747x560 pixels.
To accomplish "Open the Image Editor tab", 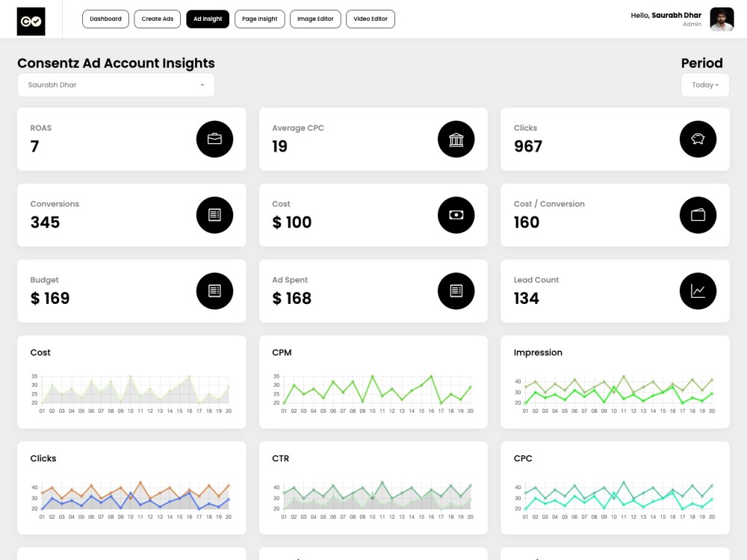I will coord(315,19).
